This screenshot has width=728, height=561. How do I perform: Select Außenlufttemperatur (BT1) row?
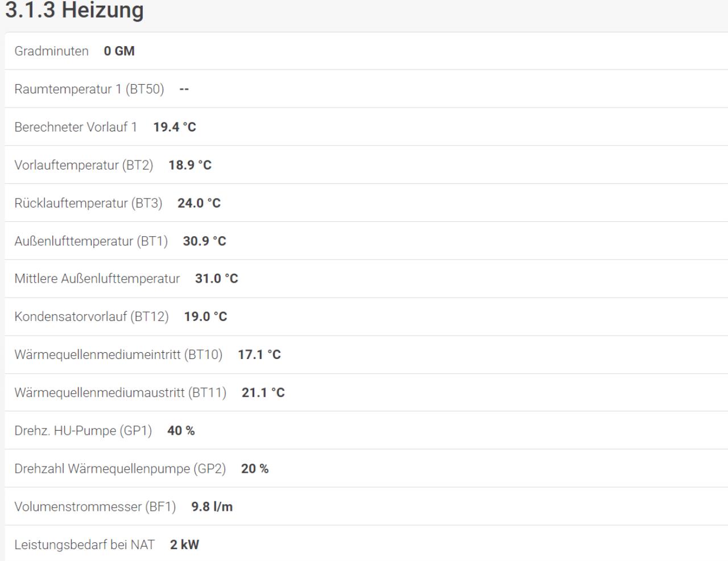366,241
